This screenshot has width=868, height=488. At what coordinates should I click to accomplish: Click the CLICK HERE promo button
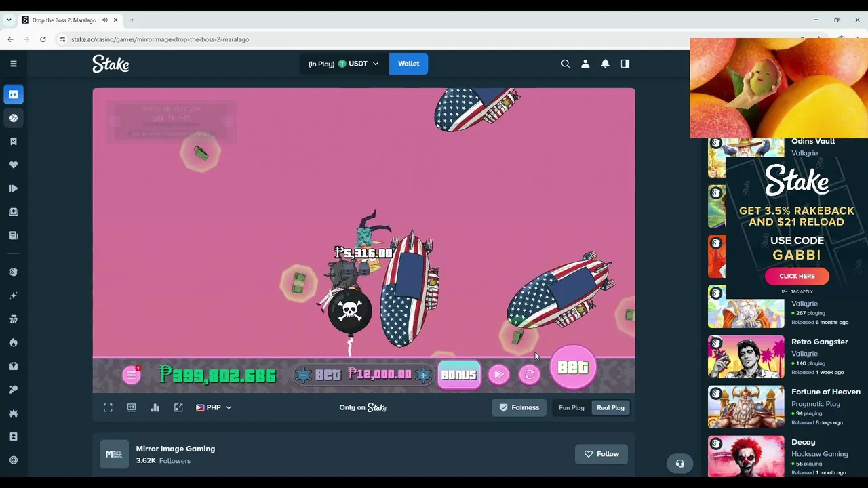(x=797, y=276)
